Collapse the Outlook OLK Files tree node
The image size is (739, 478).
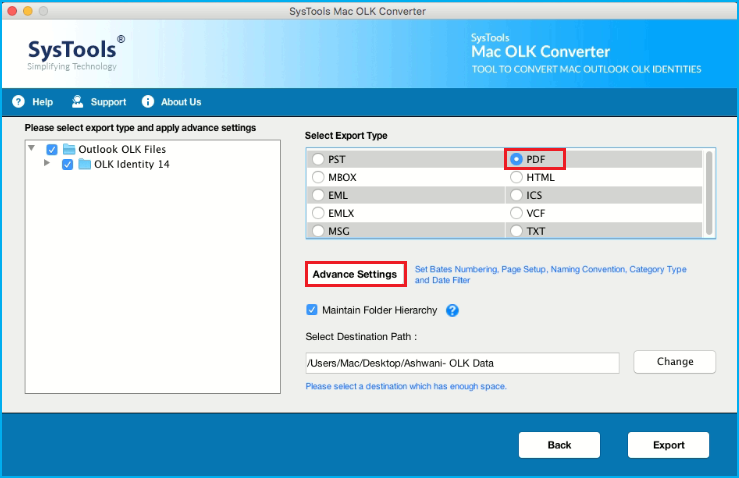(x=32, y=148)
